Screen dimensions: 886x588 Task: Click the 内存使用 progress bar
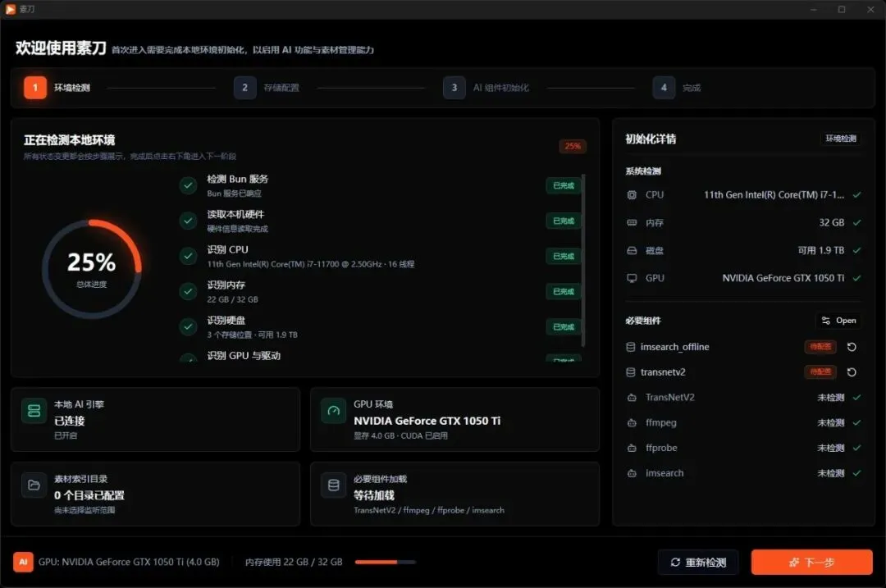[x=386, y=562]
